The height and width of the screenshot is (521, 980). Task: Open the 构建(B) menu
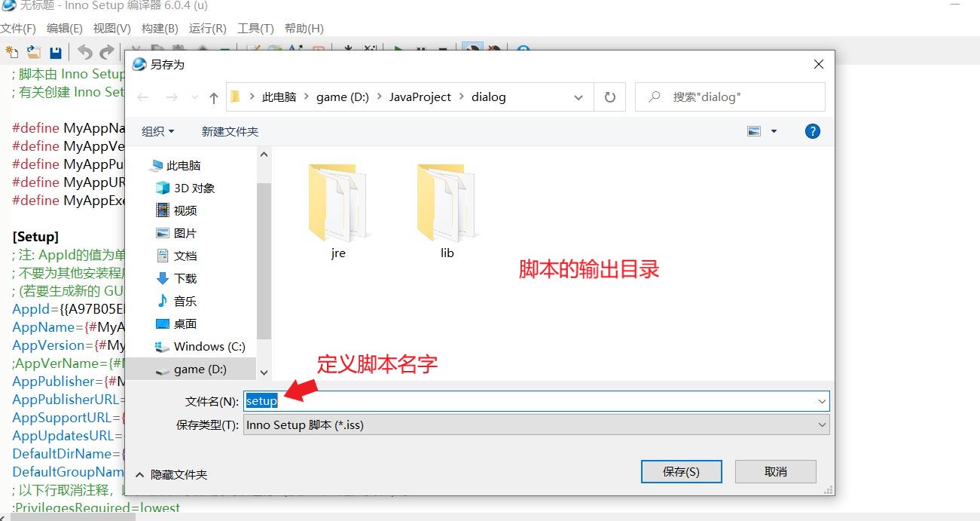pyautogui.click(x=160, y=29)
